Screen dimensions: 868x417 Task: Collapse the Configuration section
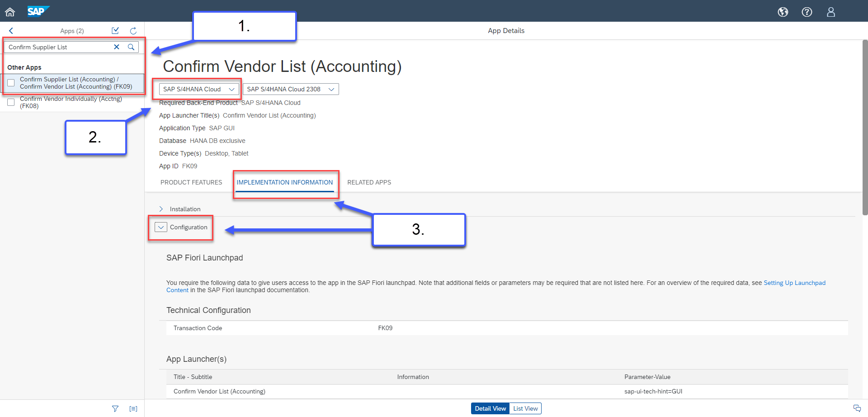[x=161, y=227]
